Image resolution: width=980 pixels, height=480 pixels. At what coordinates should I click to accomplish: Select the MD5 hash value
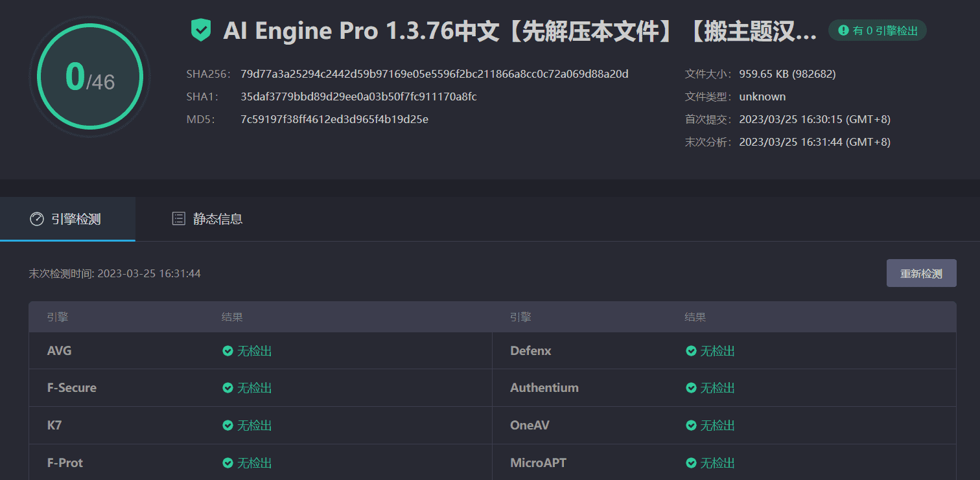pos(334,119)
